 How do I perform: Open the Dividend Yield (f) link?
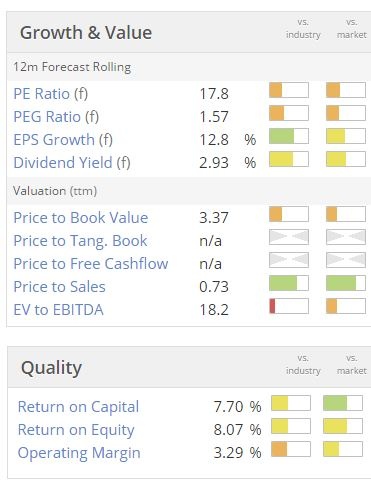click(x=72, y=163)
